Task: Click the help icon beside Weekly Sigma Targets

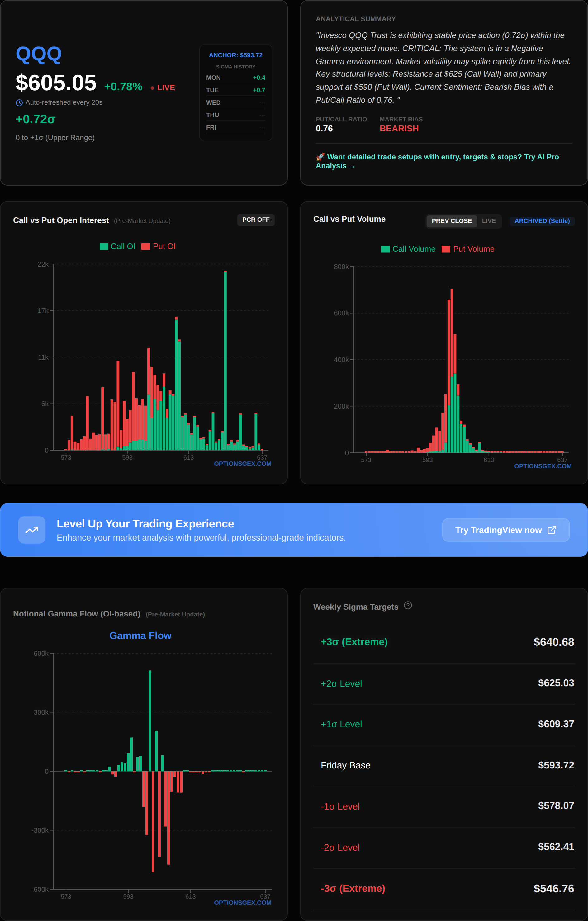Action: [x=408, y=606]
